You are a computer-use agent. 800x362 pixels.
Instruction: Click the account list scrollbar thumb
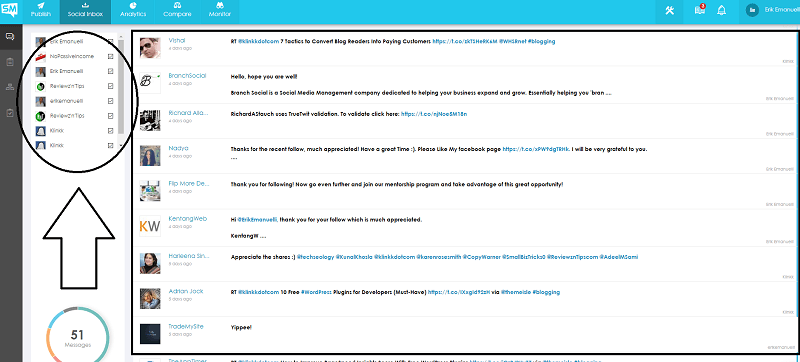coord(121,86)
